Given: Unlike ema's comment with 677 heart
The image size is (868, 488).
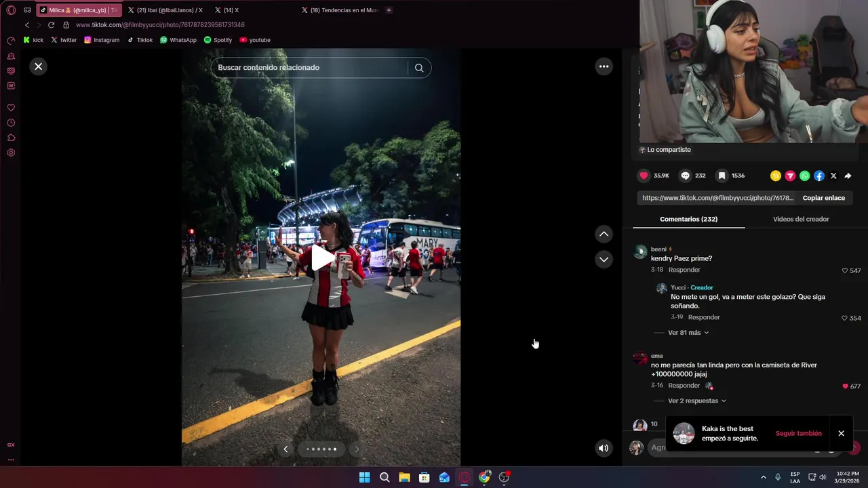Looking at the screenshot, I should pyautogui.click(x=845, y=386).
